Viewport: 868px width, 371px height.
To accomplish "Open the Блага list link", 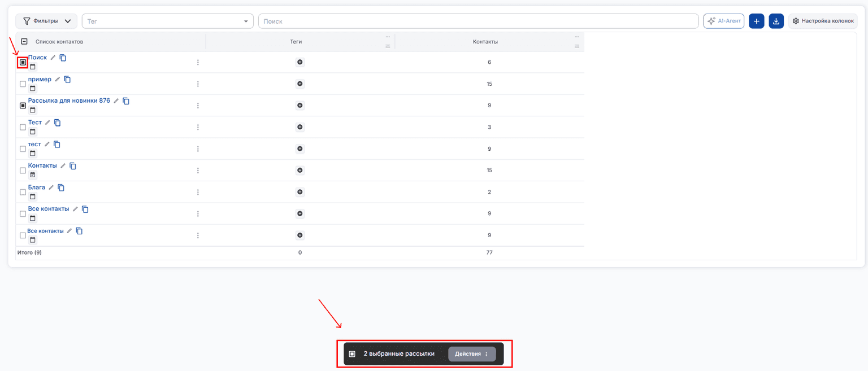I will pyautogui.click(x=37, y=187).
